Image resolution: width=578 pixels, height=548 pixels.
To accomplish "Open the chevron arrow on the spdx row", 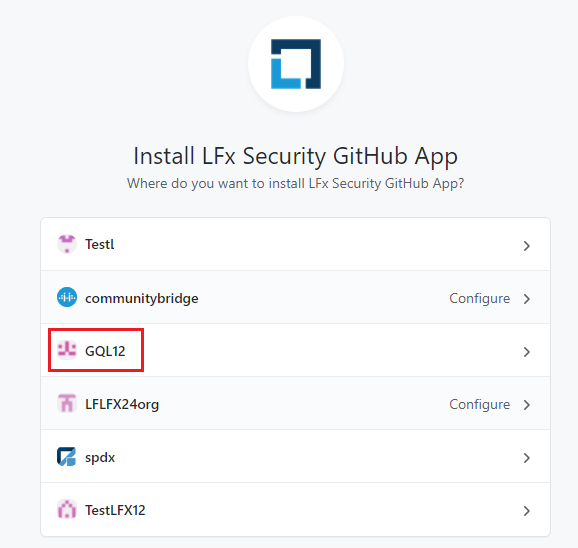I will click(527, 458).
